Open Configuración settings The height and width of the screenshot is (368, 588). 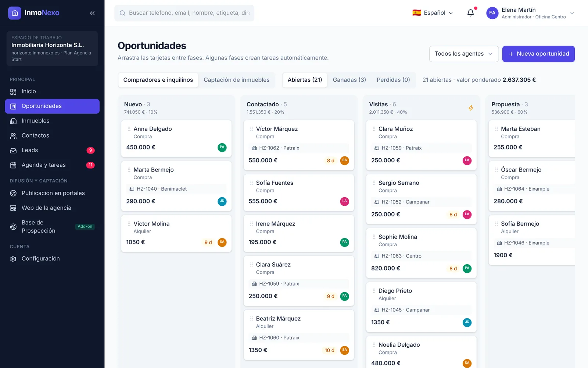[52, 259]
